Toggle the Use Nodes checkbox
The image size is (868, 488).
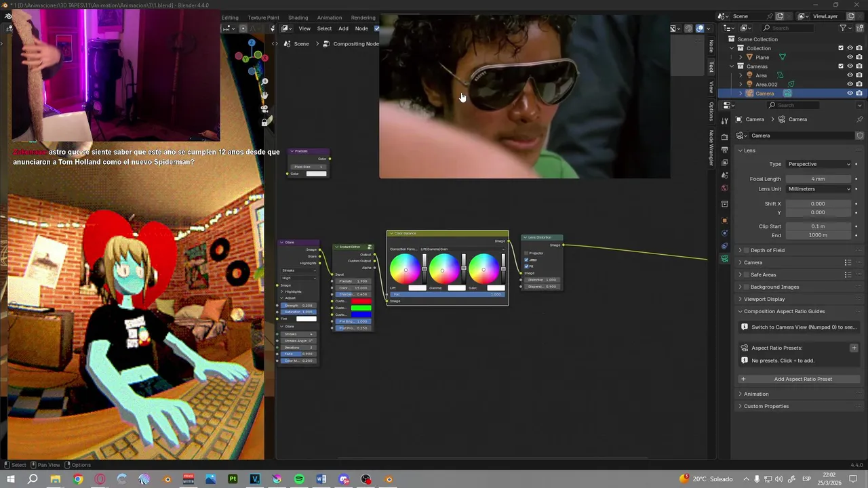[x=377, y=28]
